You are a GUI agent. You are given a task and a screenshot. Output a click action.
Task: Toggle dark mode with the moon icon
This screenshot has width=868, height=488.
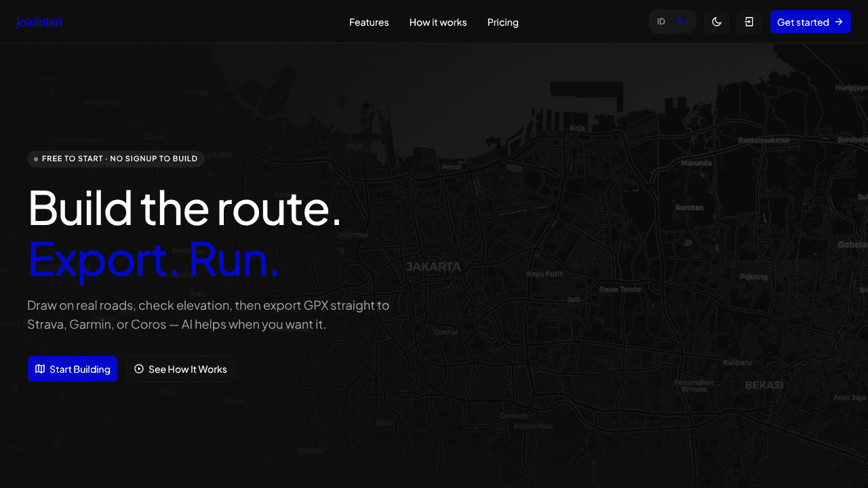point(717,22)
